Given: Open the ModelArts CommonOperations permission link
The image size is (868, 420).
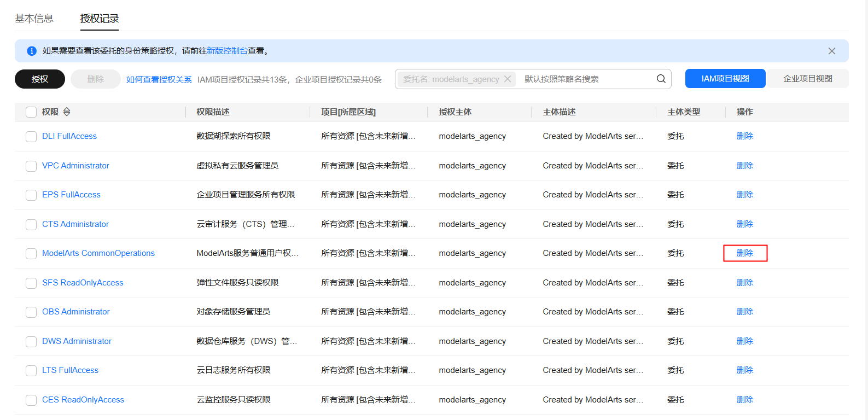Looking at the screenshot, I should click(x=98, y=253).
